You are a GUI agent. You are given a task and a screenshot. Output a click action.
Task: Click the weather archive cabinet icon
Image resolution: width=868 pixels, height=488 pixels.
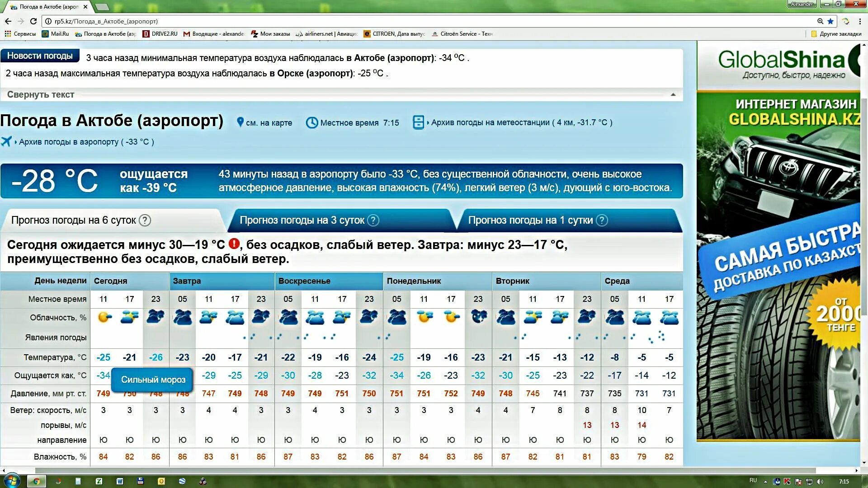tap(418, 122)
